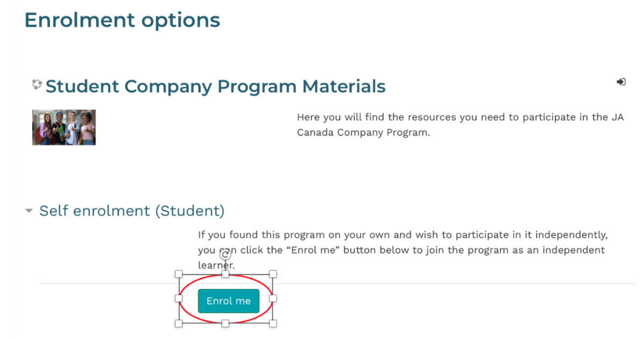Click the students group photo thumbnail
The width and height of the screenshot is (644, 339).
[x=64, y=127]
